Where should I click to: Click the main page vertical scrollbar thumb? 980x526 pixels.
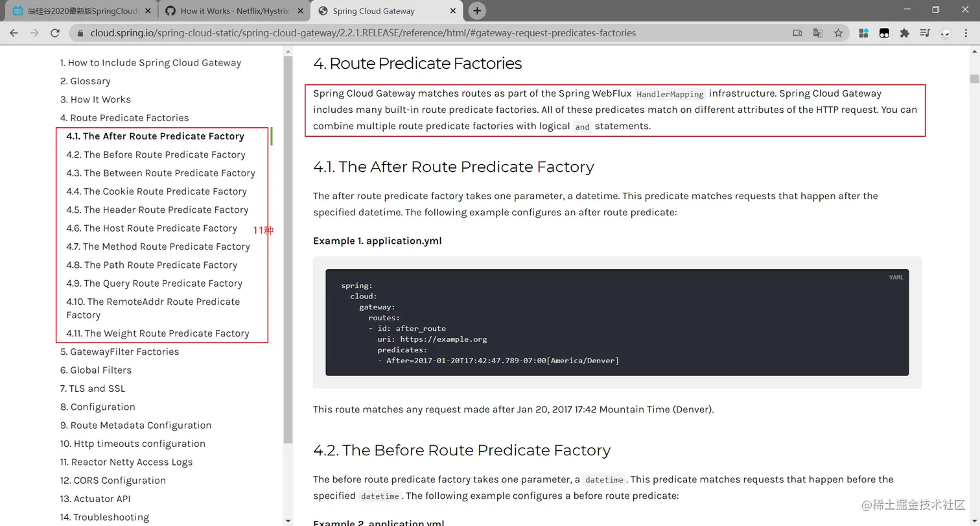pyautogui.click(x=974, y=79)
